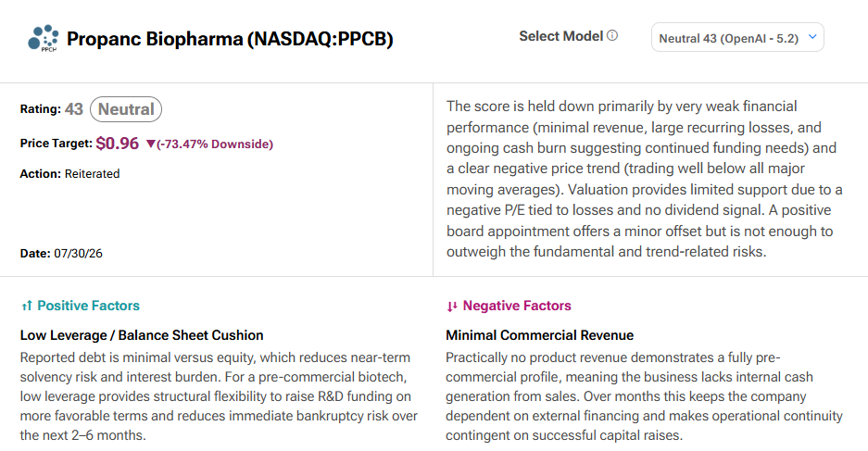Viewport: 868px width, 451px height.
Task: Click the Propanc Biopharma logo icon
Action: coord(44,38)
